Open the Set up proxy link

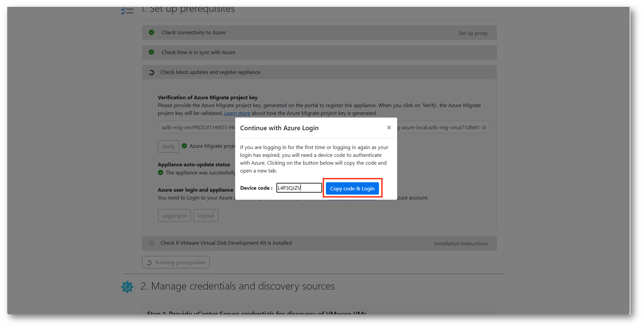click(473, 33)
